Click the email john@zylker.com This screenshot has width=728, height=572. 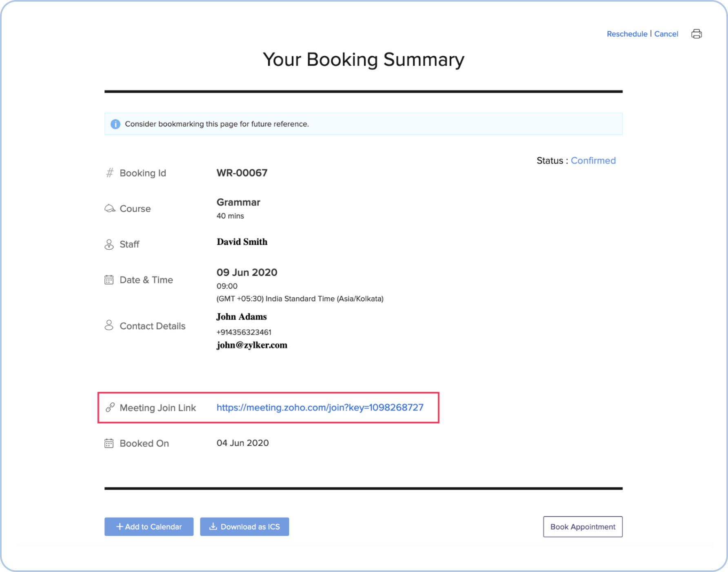click(x=252, y=345)
